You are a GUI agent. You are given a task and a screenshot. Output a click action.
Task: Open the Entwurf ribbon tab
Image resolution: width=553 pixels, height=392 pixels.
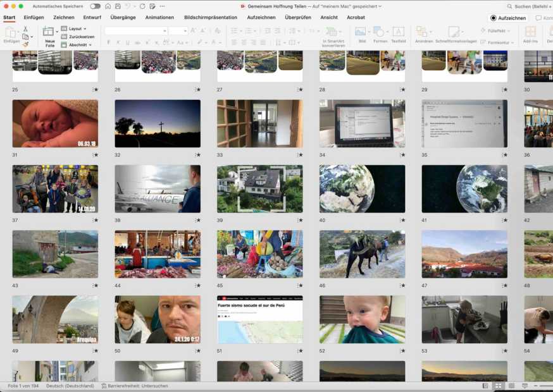coord(92,17)
